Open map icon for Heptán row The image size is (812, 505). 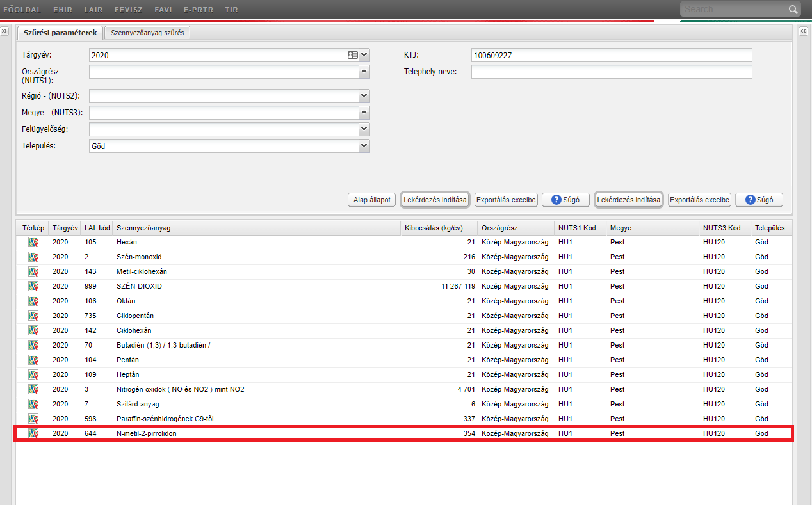34,375
